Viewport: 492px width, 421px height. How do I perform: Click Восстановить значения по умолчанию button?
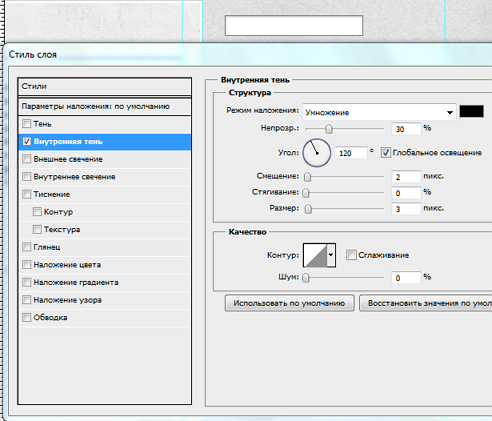tap(426, 303)
